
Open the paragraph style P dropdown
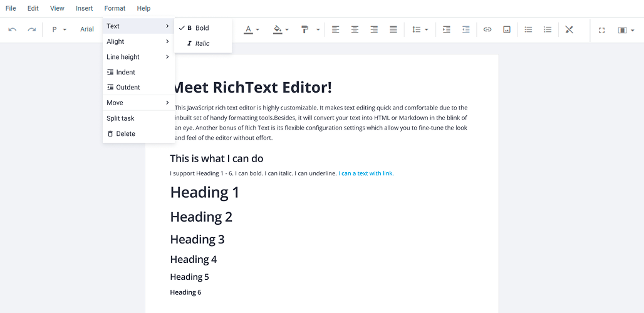point(59,29)
